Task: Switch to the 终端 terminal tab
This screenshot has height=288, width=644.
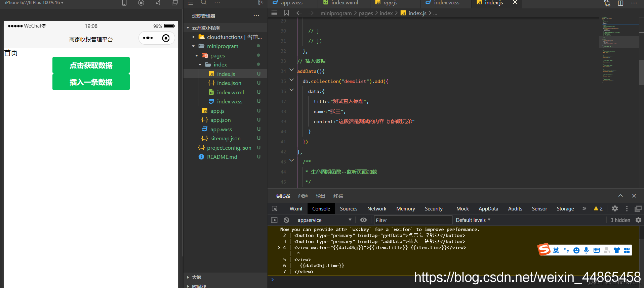Action: click(338, 196)
